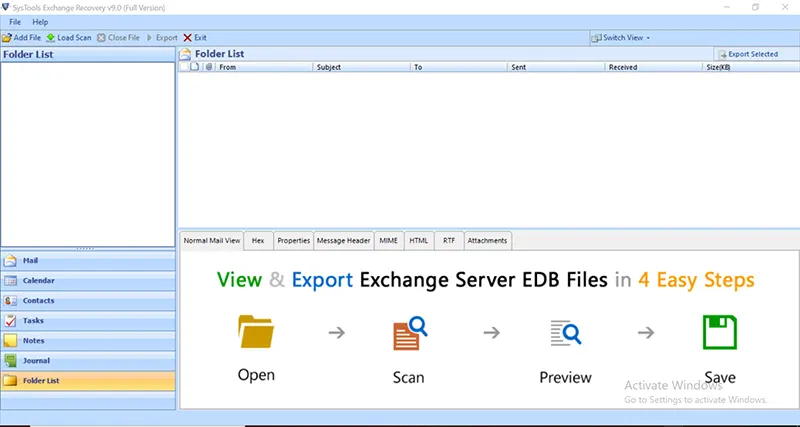Click the Add File button label

tap(28, 38)
